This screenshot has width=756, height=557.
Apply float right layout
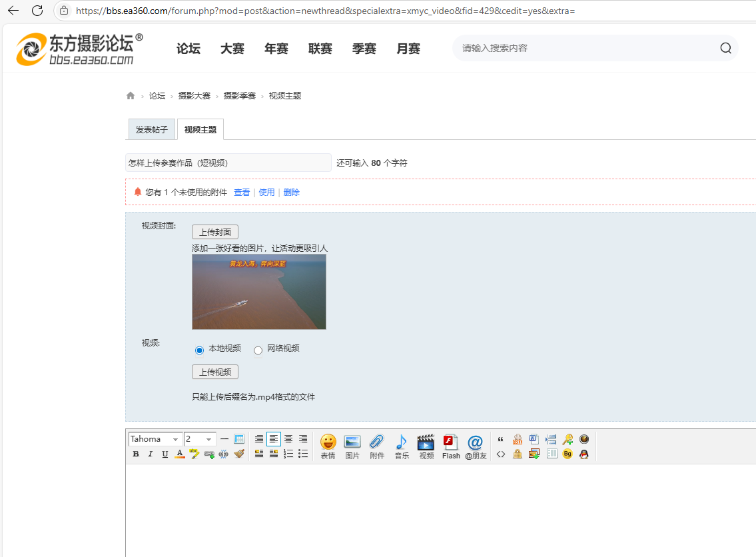click(273, 454)
